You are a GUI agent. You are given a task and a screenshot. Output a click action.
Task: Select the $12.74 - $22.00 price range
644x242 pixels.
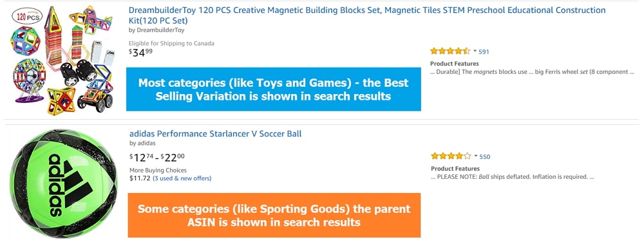157,158
